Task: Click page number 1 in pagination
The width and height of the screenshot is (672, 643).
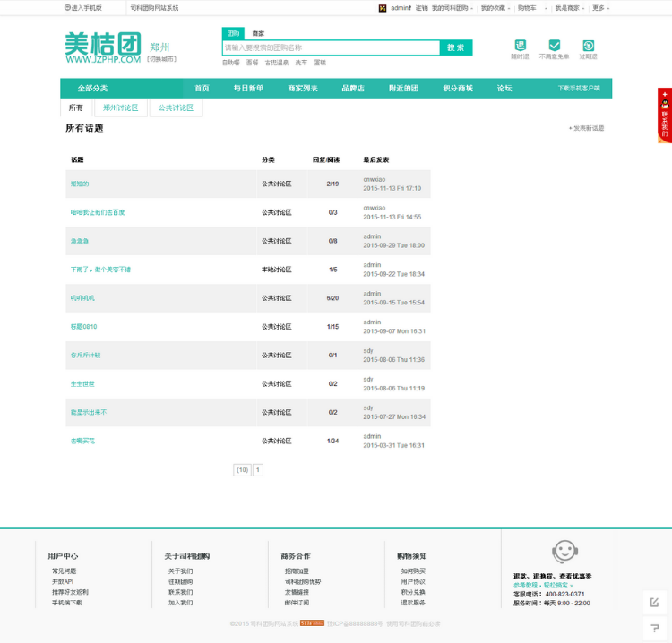Action: click(x=257, y=470)
